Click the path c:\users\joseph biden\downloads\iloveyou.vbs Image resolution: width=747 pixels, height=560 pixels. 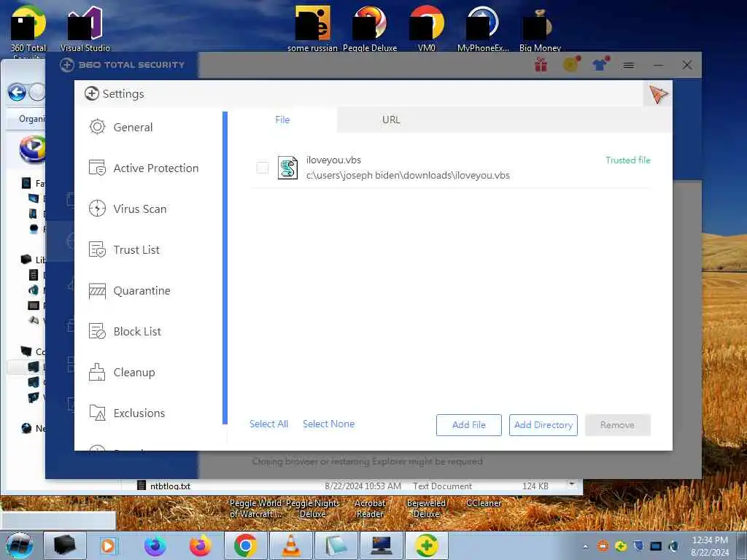[408, 175]
